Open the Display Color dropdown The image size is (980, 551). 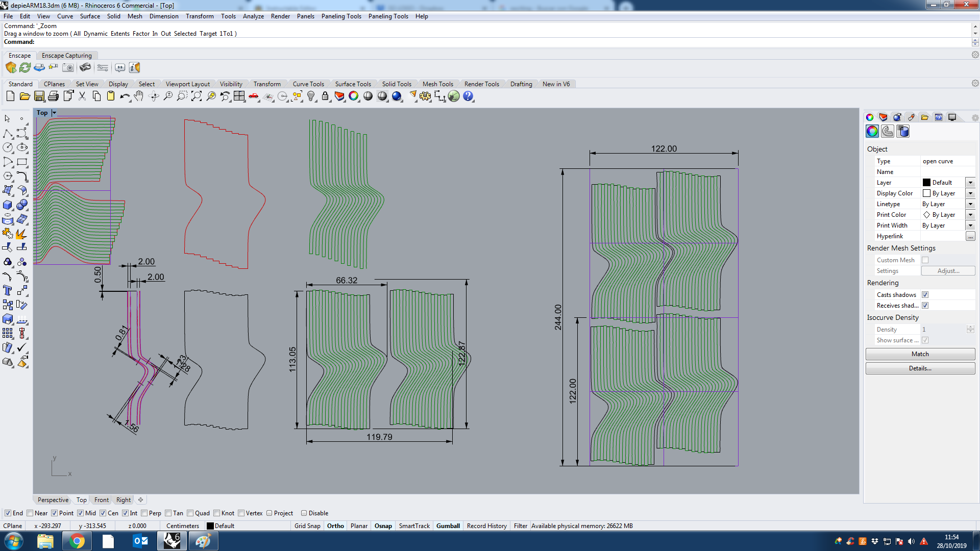(x=970, y=193)
